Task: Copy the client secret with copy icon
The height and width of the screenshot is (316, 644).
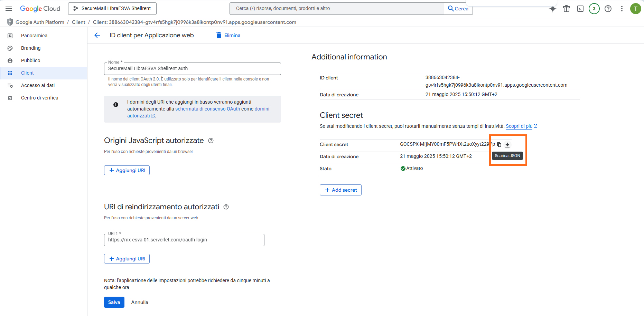Action: click(499, 145)
